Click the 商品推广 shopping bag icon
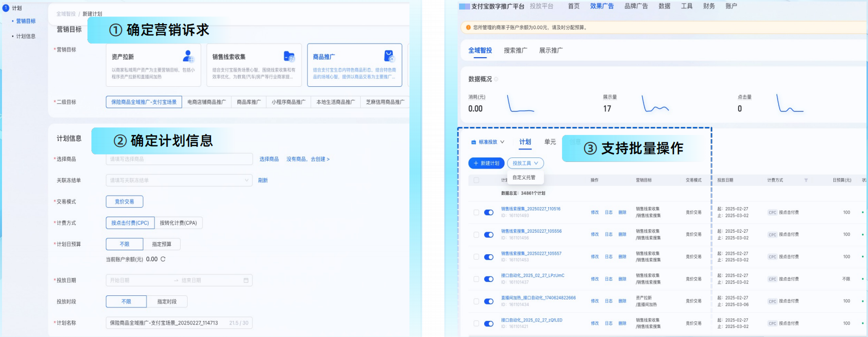 point(389,56)
